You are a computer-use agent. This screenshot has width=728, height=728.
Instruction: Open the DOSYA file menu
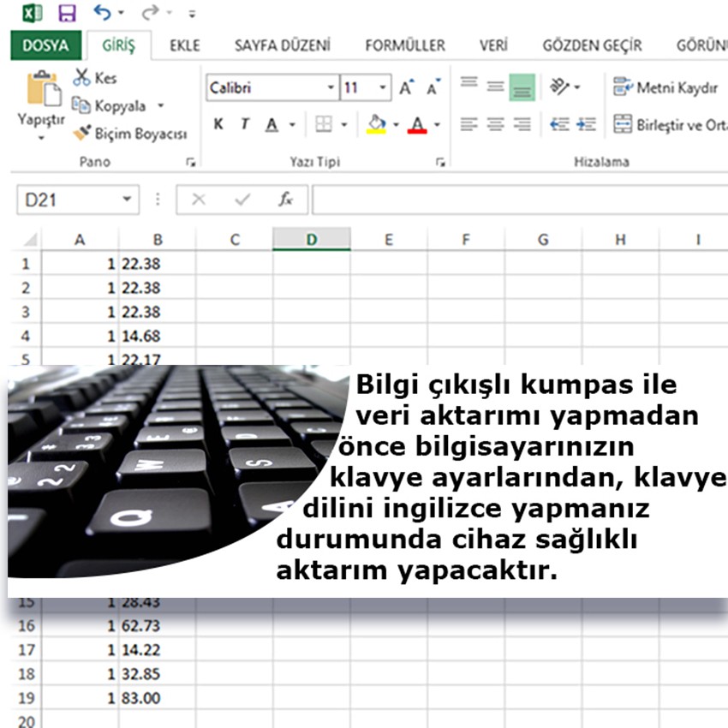tap(45, 45)
